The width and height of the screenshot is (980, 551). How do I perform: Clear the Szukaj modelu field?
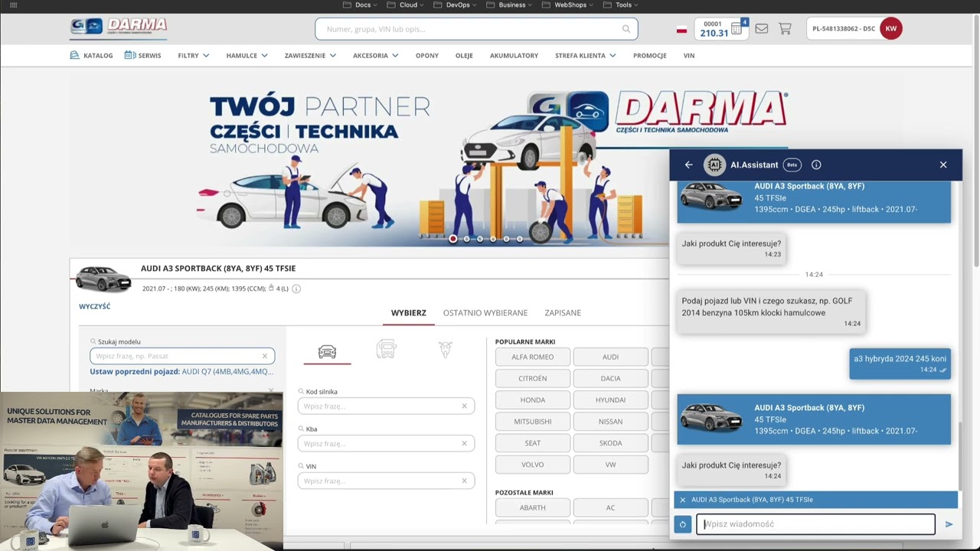265,356
